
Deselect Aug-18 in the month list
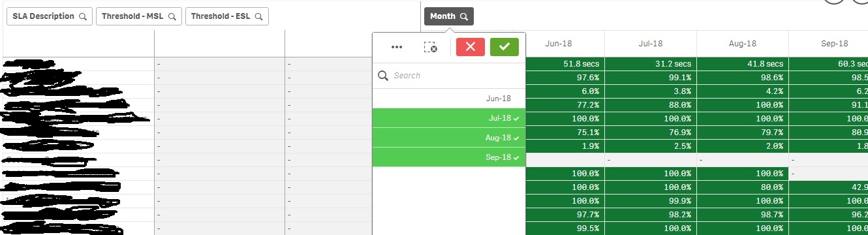point(449,138)
